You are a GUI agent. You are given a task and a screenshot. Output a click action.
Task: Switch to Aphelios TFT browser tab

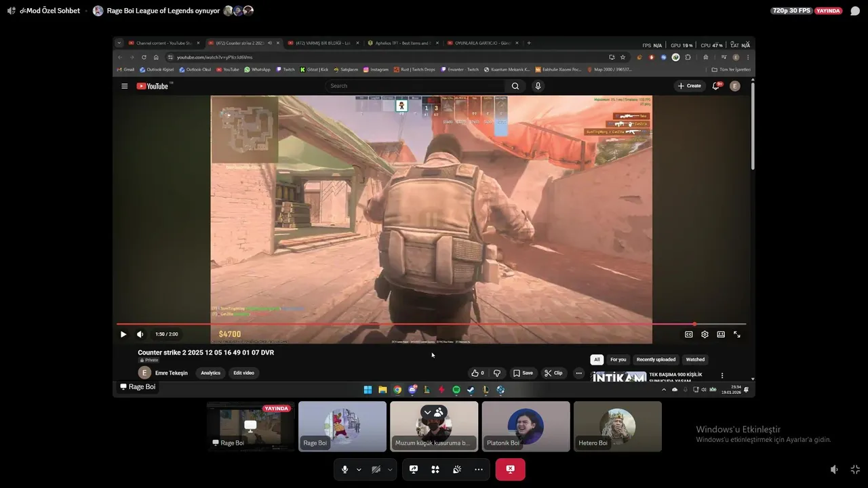402,43
